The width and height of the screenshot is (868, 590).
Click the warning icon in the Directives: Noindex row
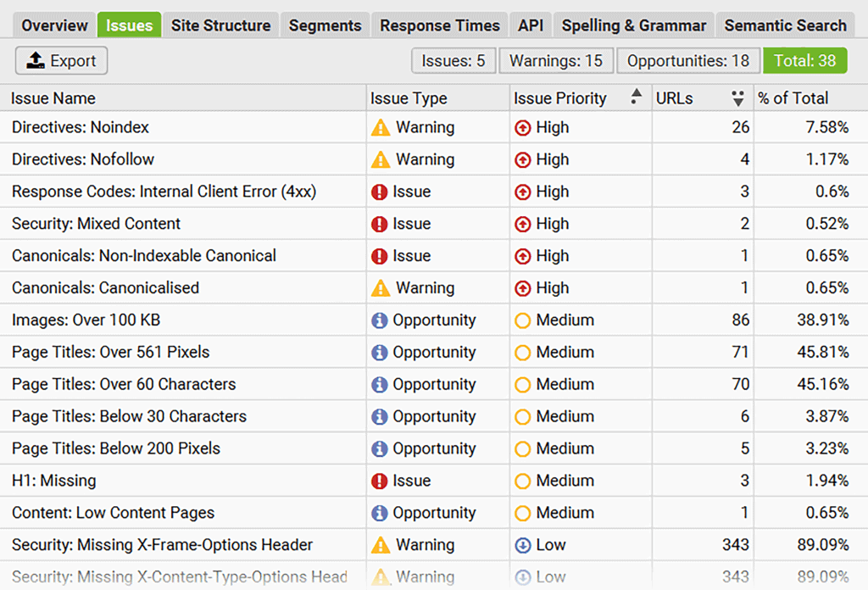pyautogui.click(x=381, y=128)
